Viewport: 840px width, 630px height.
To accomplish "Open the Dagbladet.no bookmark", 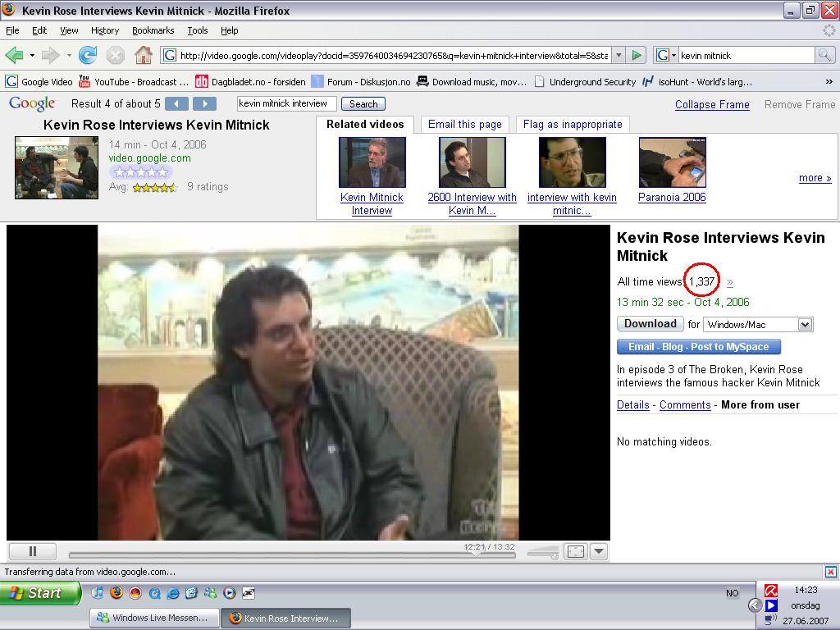I will [250, 82].
